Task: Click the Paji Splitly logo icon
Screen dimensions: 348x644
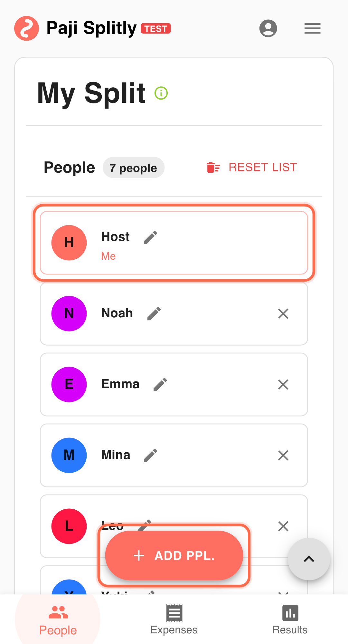Action: (26, 28)
